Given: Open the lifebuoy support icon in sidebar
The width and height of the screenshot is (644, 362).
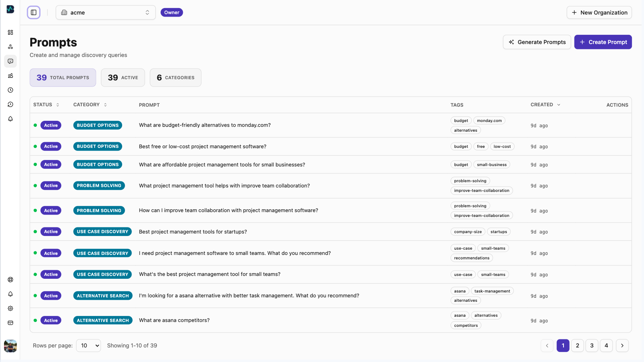Looking at the screenshot, I should coord(11,280).
